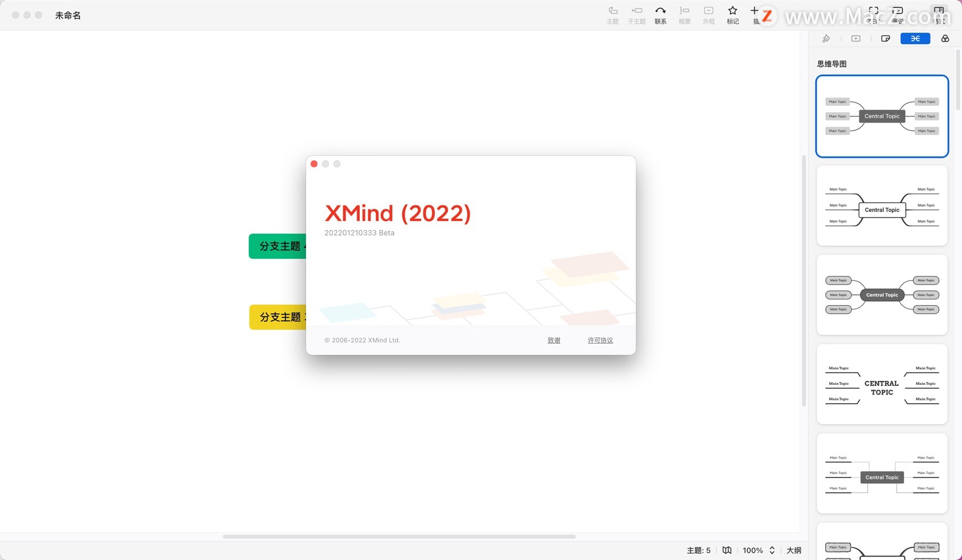This screenshot has height=560, width=962.
Task: Click the 思维导图 section heading
Action: pyautogui.click(x=832, y=64)
